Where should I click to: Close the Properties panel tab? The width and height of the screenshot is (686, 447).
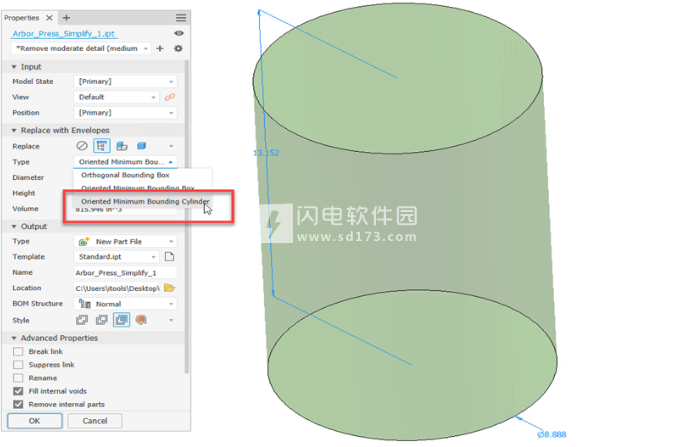tap(49, 18)
